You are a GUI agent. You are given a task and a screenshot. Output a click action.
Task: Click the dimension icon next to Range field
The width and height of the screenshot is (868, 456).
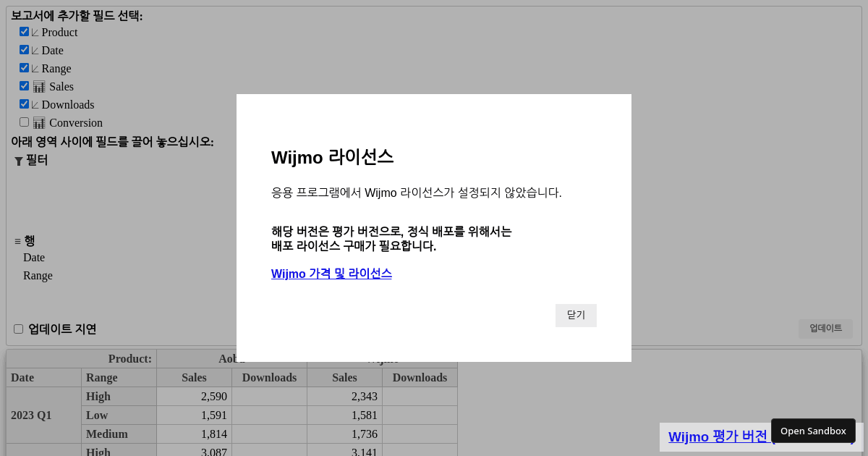click(35, 69)
